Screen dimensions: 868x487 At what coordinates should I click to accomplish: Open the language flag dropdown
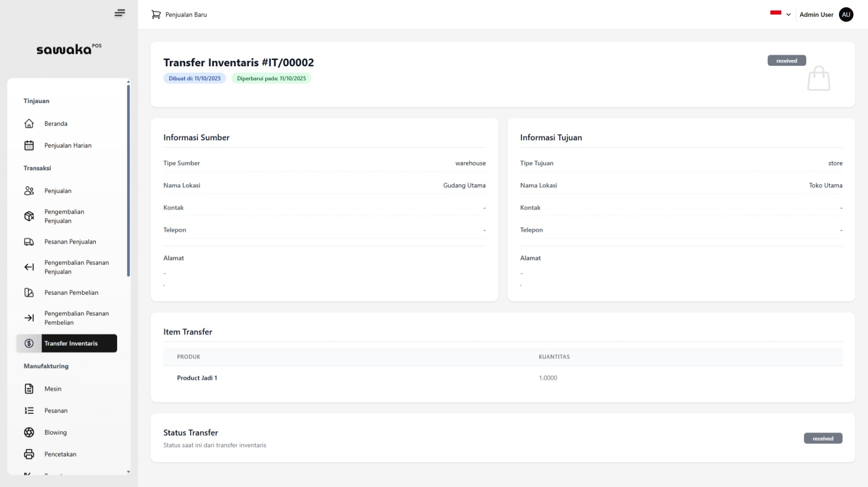[x=776, y=14]
